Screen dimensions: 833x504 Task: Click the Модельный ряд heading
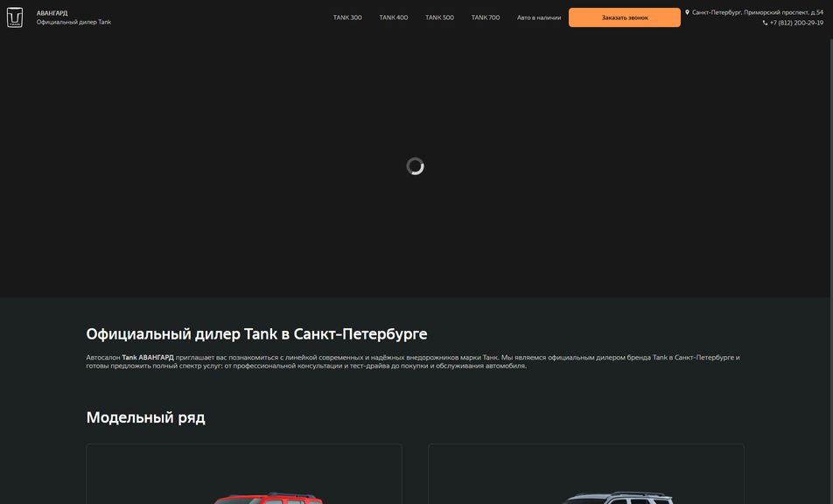(145, 417)
